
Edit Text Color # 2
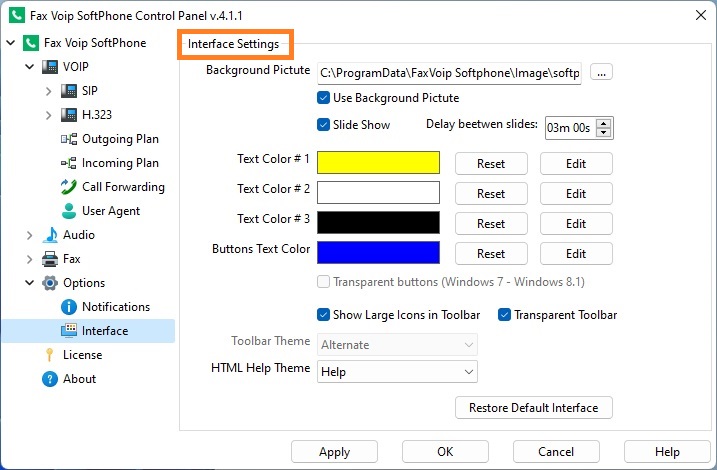coord(576,193)
